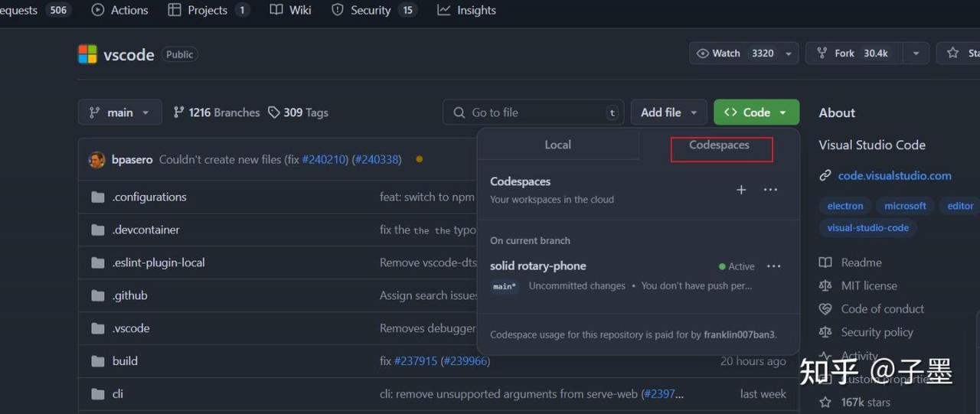980x414 pixels.
Task: Open solid rotary-phone codespace three-dot menu
Action: [774, 266]
